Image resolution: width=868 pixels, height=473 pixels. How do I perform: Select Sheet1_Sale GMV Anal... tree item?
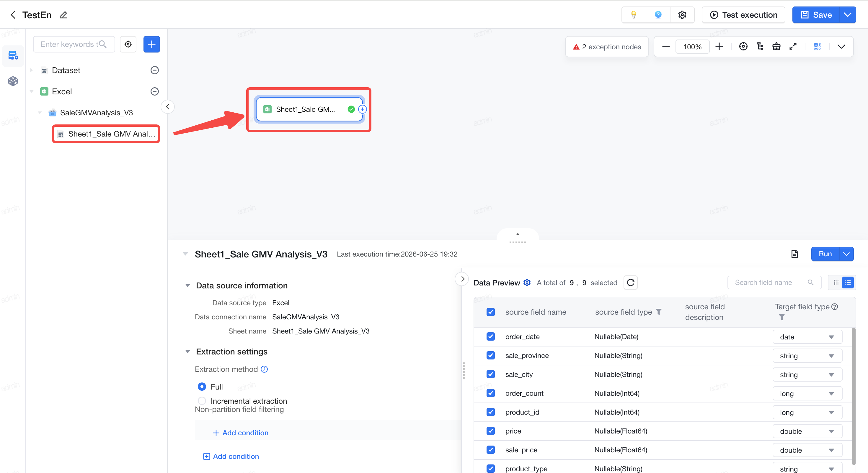(x=106, y=134)
